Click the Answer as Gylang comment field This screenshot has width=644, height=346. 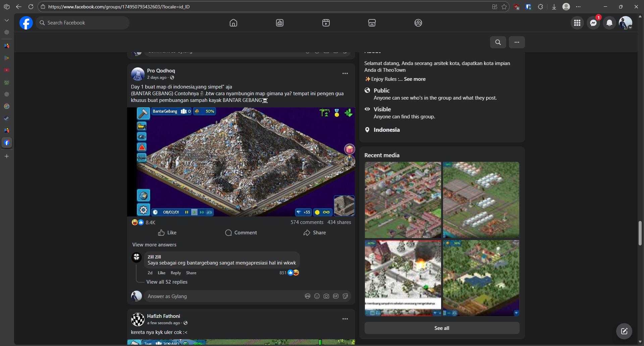point(221,296)
